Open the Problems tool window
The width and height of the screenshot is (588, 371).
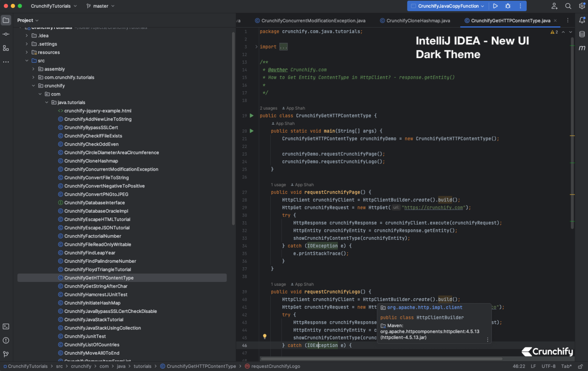pyautogui.click(x=6, y=340)
